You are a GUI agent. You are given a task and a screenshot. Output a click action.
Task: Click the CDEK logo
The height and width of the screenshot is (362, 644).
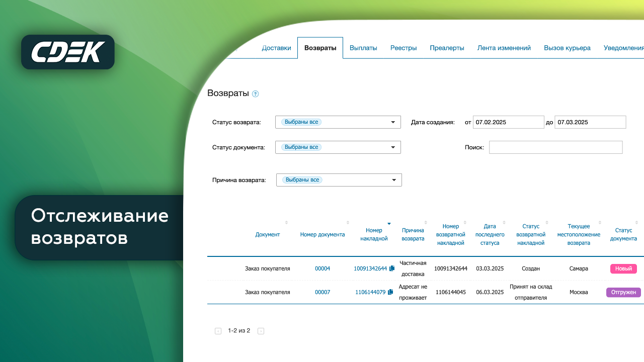pyautogui.click(x=68, y=52)
